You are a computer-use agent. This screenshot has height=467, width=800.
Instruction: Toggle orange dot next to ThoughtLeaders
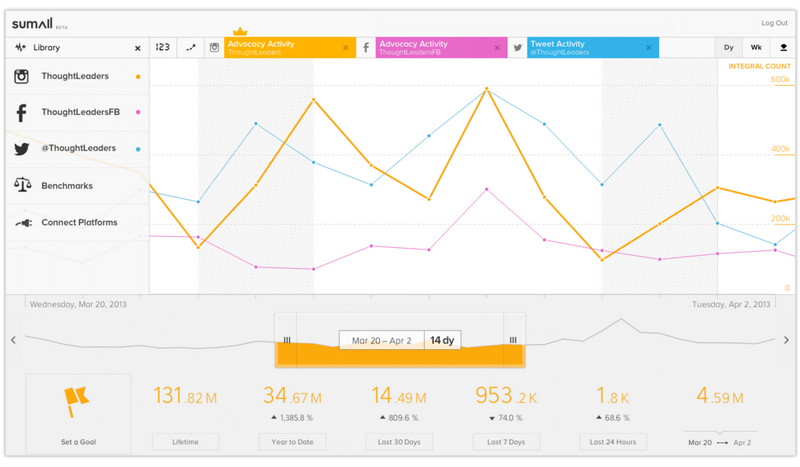[x=138, y=77]
